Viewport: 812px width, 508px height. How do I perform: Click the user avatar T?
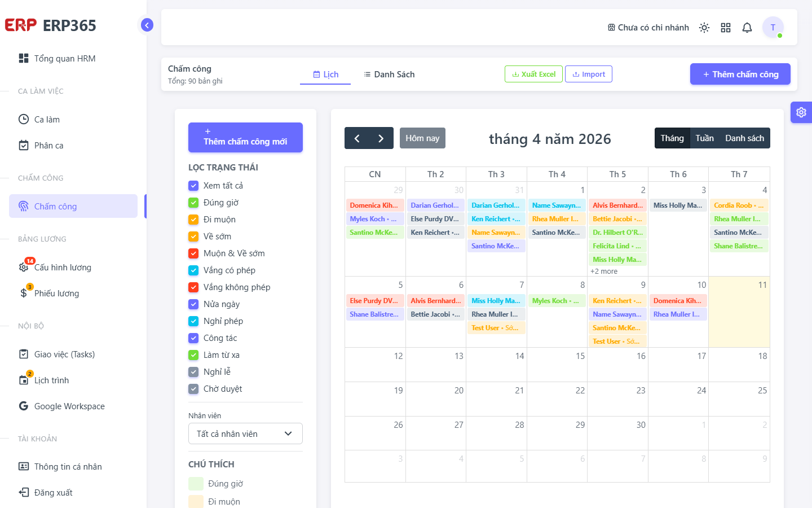773,27
